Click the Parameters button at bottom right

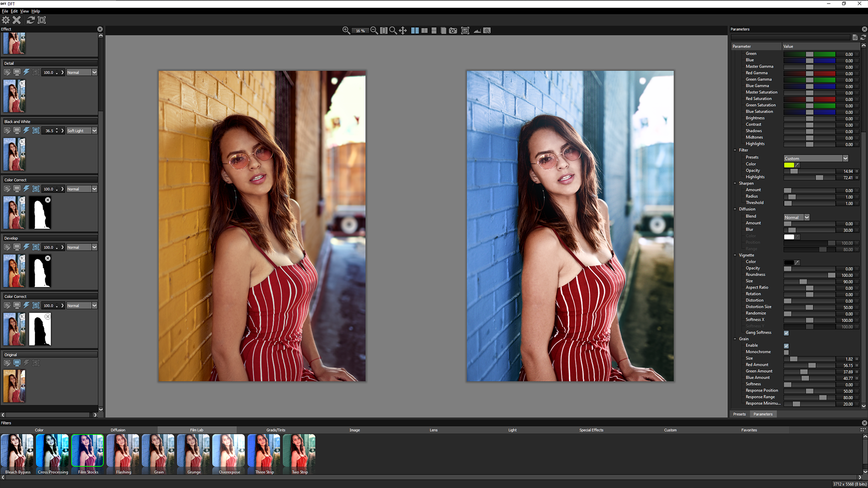pos(763,413)
